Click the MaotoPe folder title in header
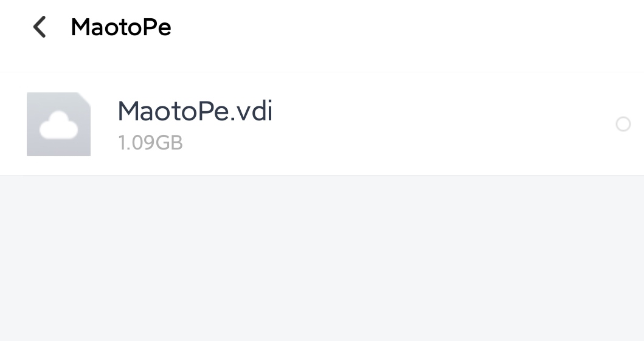Viewport: 644px width, 341px height. (x=121, y=27)
